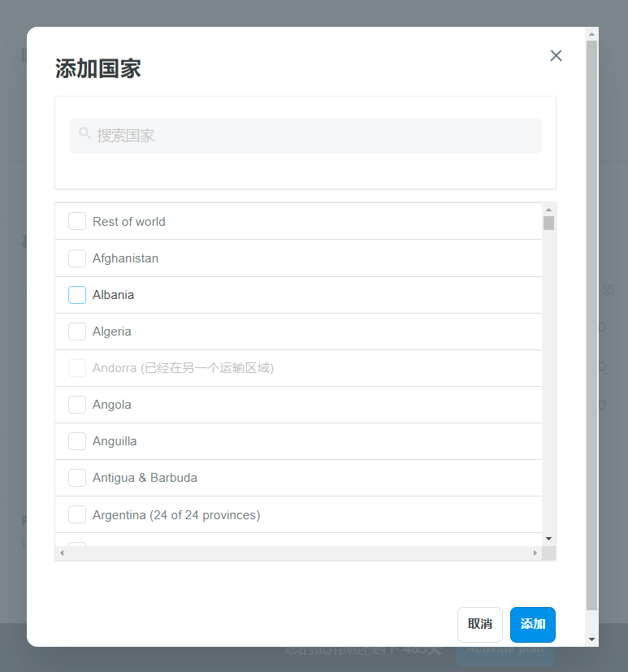Check Argentina (24 of 24 provinces)
This screenshot has width=628, height=672.
click(x=77, y=514)
